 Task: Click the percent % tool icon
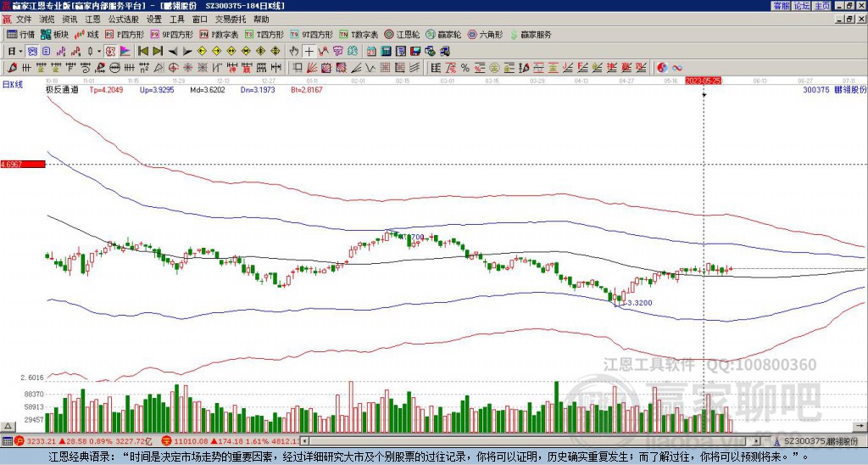click(465, 68)
